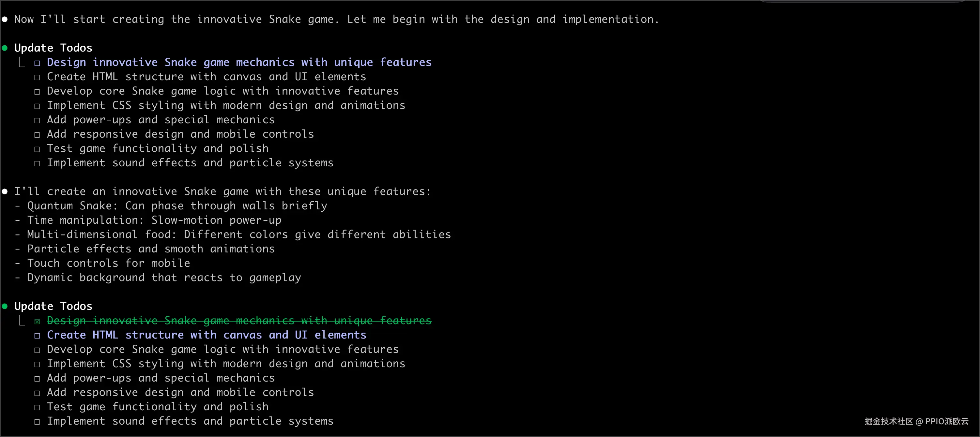Tick second list's 'Test game functionality' checkbox
Screen dimensions: 980x437
(x=37, y=407)
